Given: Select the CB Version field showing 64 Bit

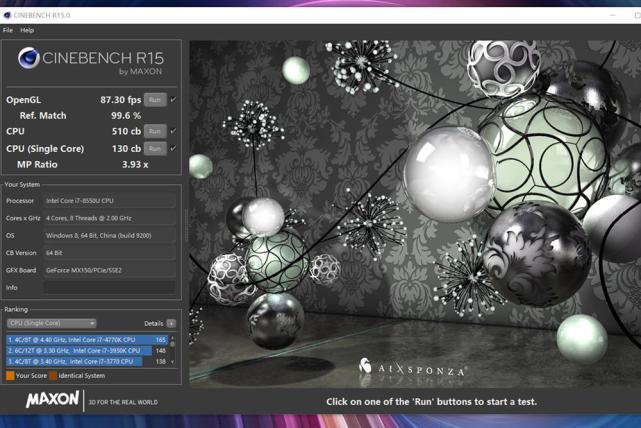Looking at the screenshot, I should click(x=110, y=253).
